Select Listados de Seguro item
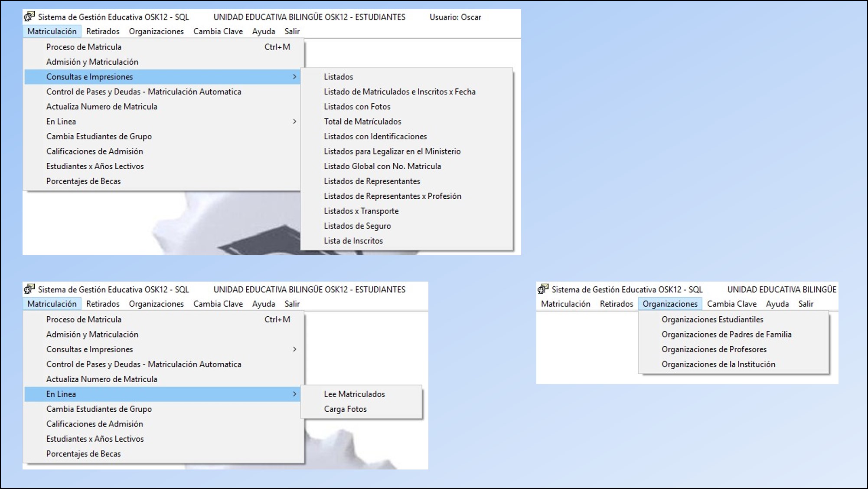Image resolution: width=868 pixels, height=489 pixels. pos(357,226)
